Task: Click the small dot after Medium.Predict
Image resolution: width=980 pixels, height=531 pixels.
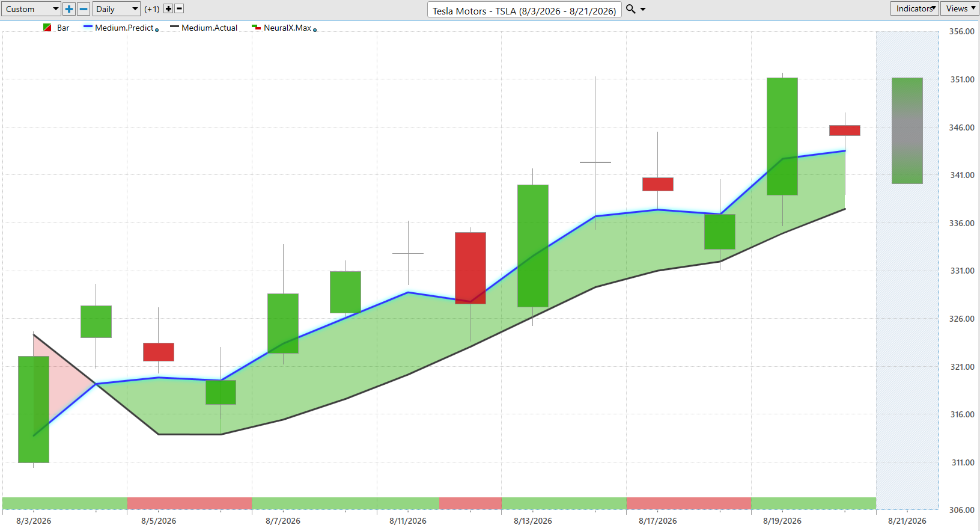Action: coord(157,30)
